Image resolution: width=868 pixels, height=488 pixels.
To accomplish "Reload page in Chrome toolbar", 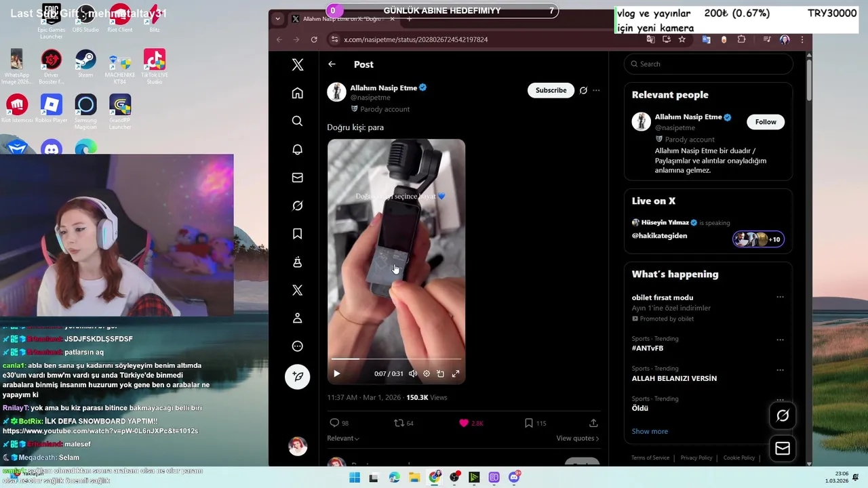I will [x=314, y=39].
